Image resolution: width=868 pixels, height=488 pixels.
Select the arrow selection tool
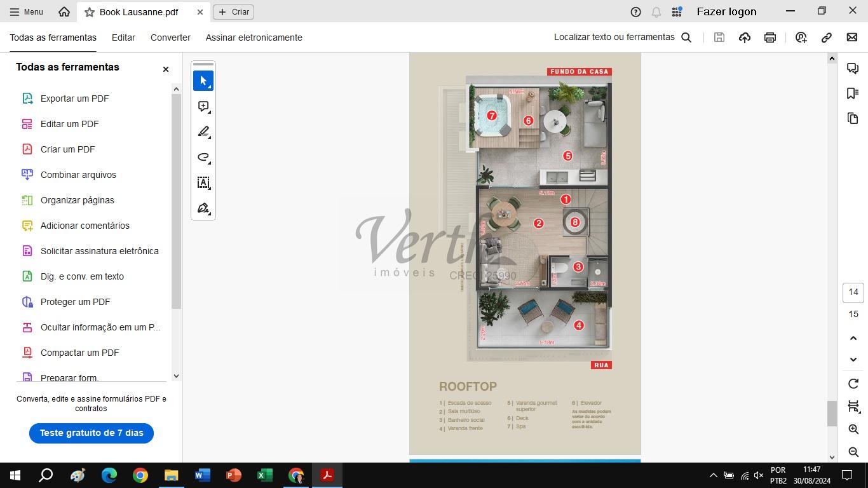point(203,81)
